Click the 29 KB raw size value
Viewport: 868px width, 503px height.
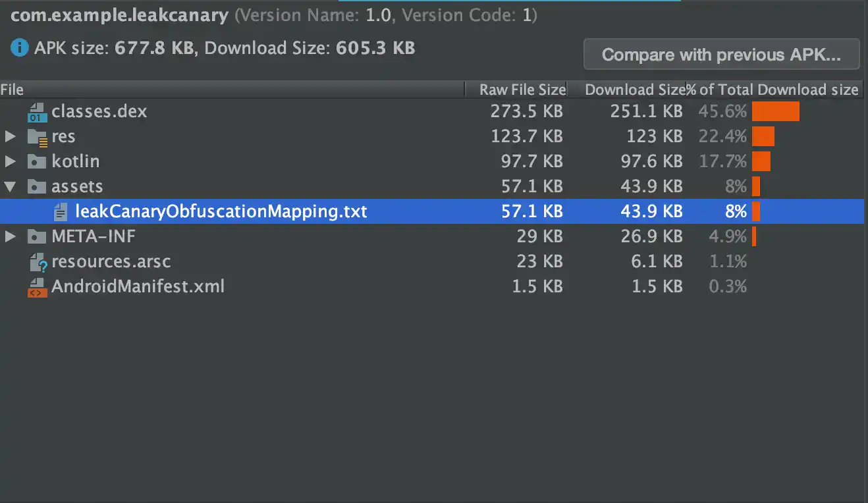point(539,236)
